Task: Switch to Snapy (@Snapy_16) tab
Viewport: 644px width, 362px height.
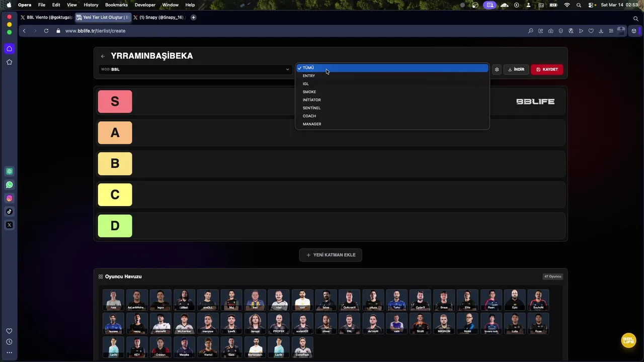Action: [159, 17]
